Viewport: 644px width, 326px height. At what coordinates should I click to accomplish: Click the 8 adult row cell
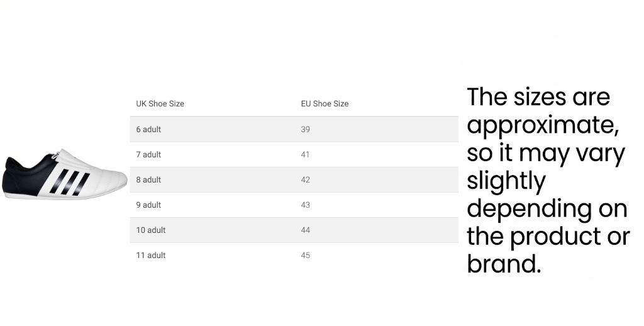148,179
